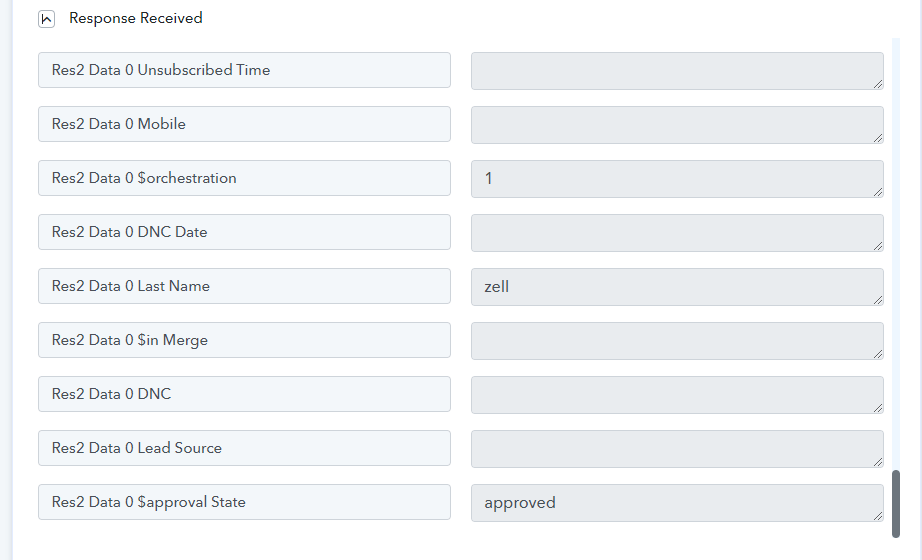Viewport: 922px width, 560px height.
Task: Select the Res2 Data 0 $in Merge label
Action: click(x=244, y=340)
